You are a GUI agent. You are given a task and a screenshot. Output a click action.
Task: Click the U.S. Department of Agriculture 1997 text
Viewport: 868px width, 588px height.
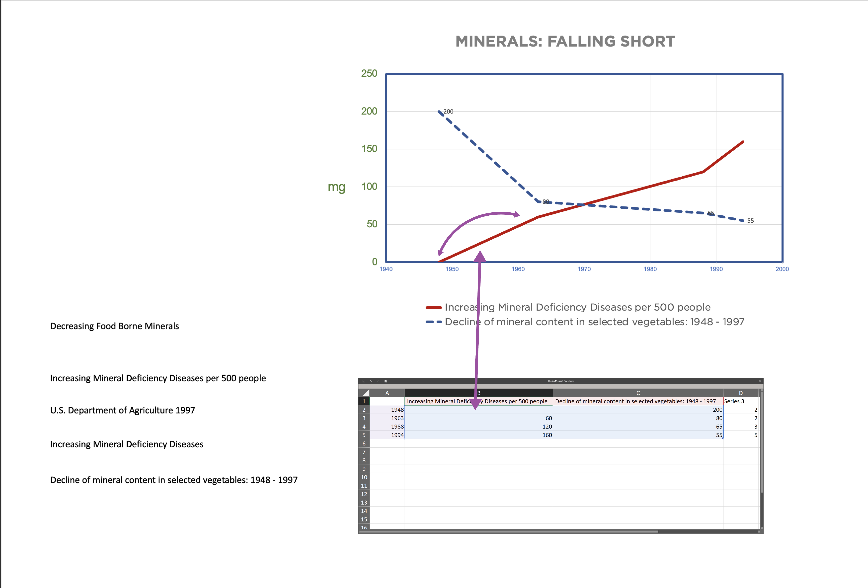pos(123,410)
